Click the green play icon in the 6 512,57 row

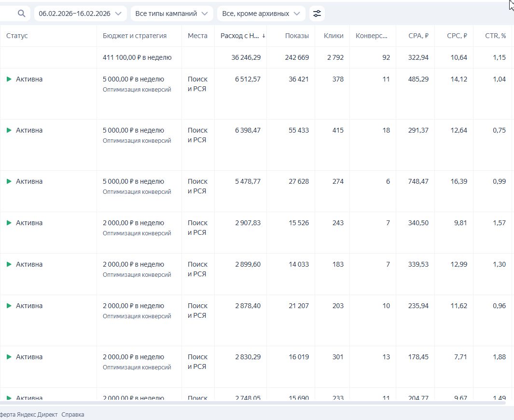coord(9,79)
